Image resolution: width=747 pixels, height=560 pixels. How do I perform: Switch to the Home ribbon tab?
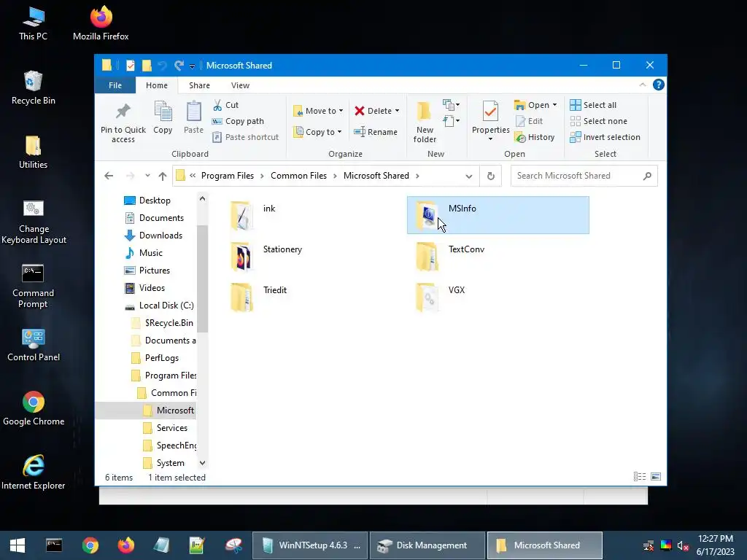[x=157, y=85]
